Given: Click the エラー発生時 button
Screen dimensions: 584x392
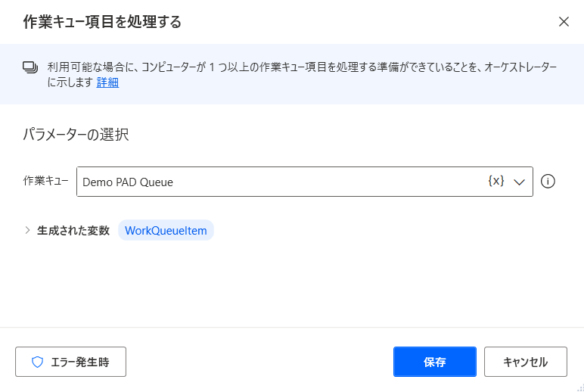Looking at the screenshot, I should (71, 362).
